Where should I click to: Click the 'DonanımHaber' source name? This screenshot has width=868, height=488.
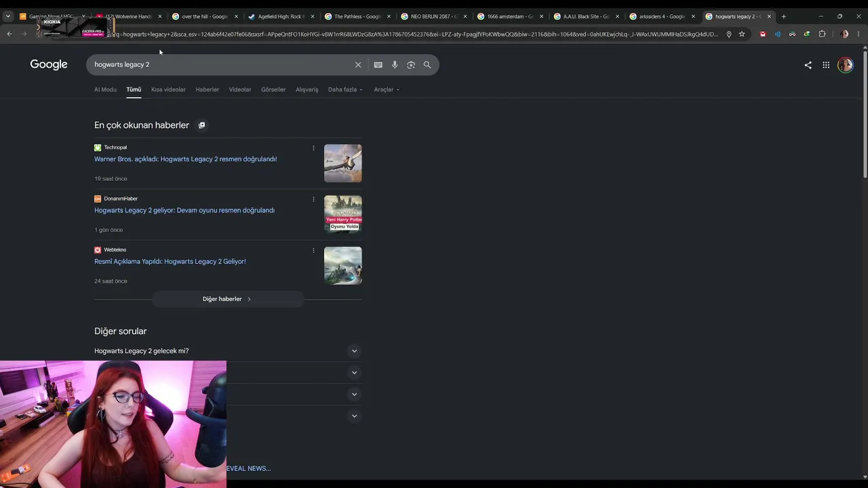(x=121, y=199)
